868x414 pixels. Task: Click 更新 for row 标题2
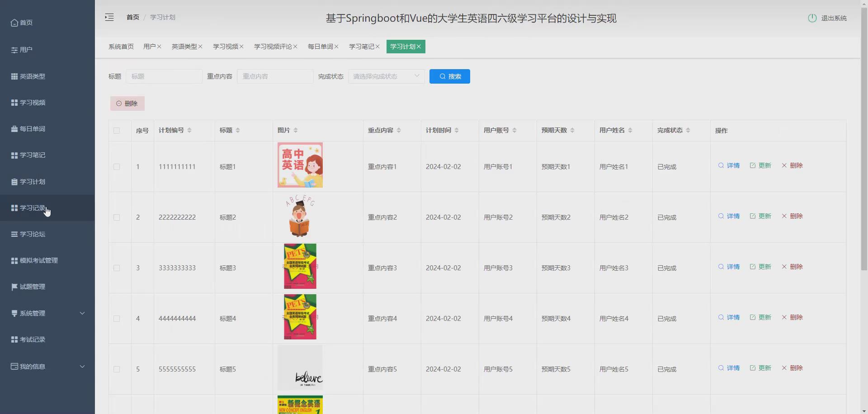click(760, 216)
